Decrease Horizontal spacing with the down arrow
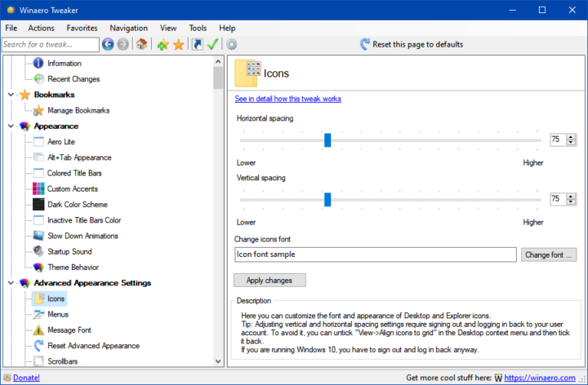 [x=571, y=142]
